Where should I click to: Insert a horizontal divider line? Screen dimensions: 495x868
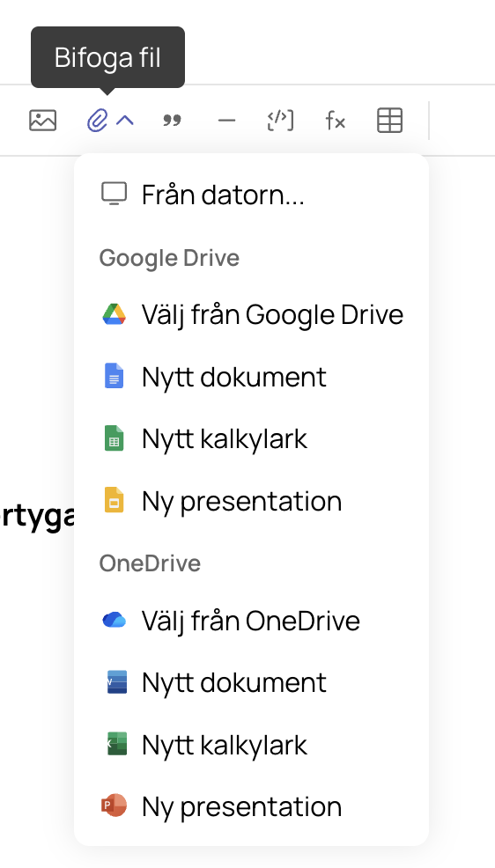coord(226,120)
